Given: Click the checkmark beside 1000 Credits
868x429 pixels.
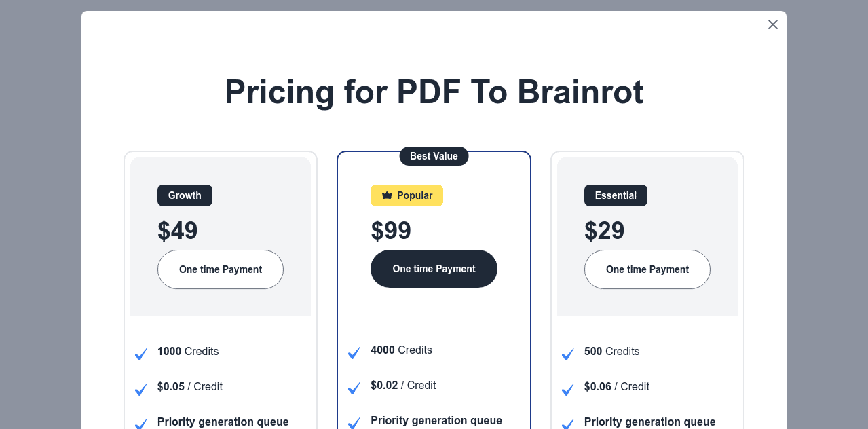Looking at the screenshot, I should [x=140, y=354].
